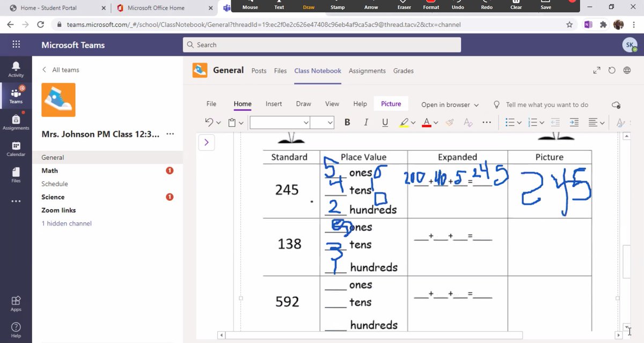This screenshot has height=343, width=644.
Task: Select the Eraser annotation tool
Action: 405,5
